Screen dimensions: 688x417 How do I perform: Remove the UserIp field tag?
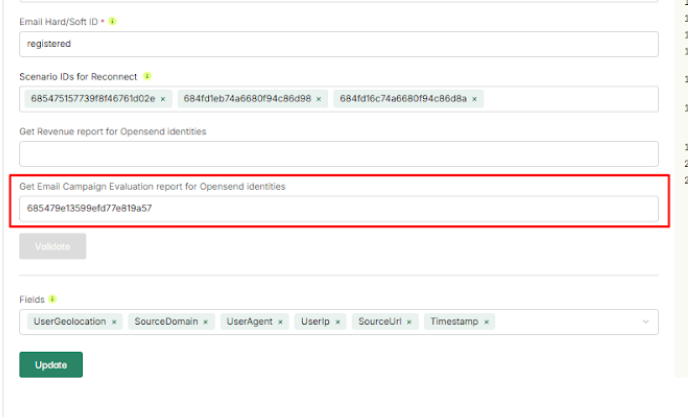point(336,322)
